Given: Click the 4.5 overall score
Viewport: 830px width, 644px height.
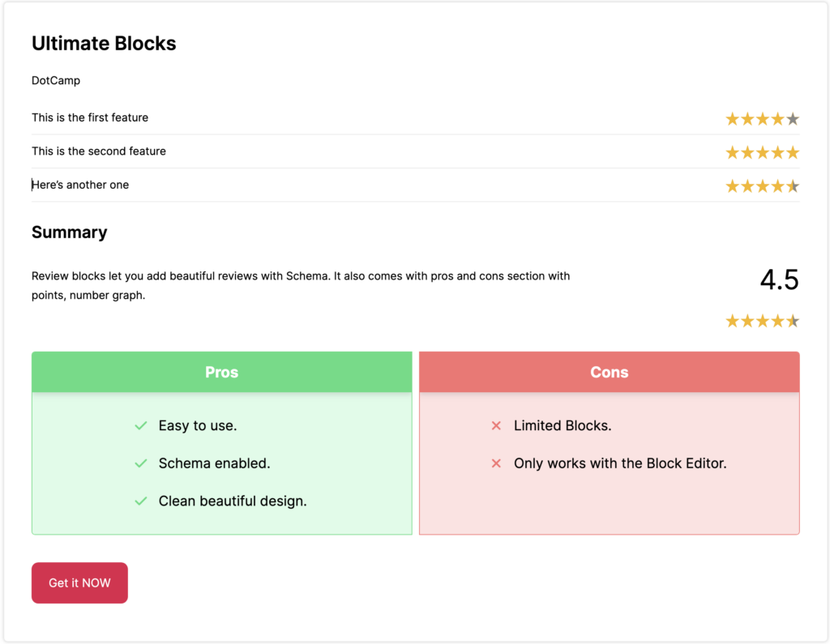Looking at the screenshot, I should click(x=780, y=279).
